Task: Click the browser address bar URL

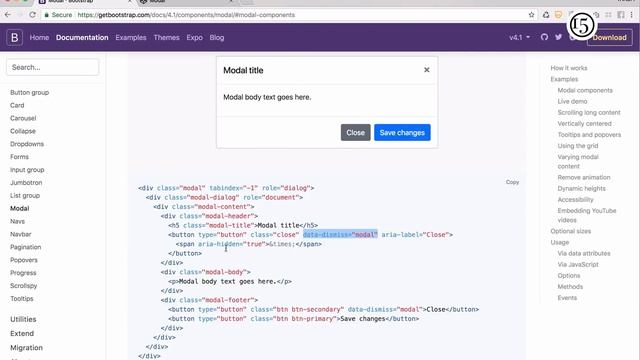Action: point(186,15)
